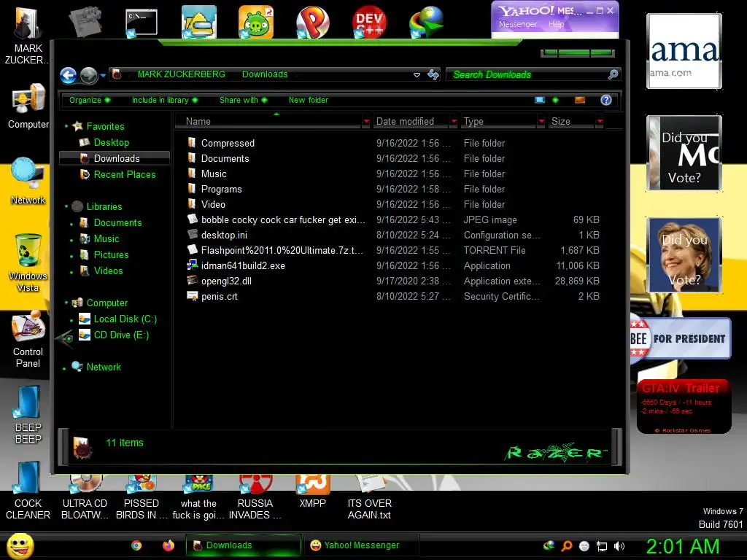
Task: Sort by Type column header
Action: click(499, 122)
